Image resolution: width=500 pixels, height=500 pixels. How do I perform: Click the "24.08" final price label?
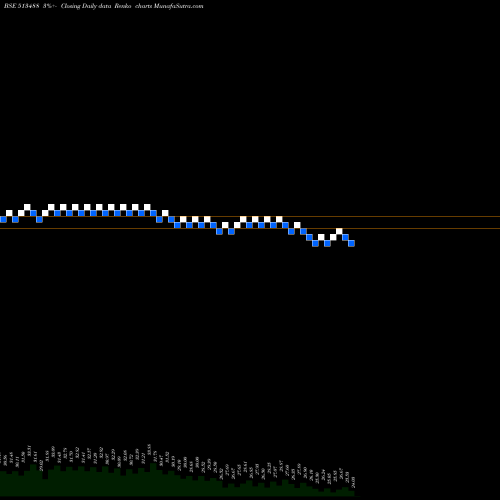click(x=354, y=482)
